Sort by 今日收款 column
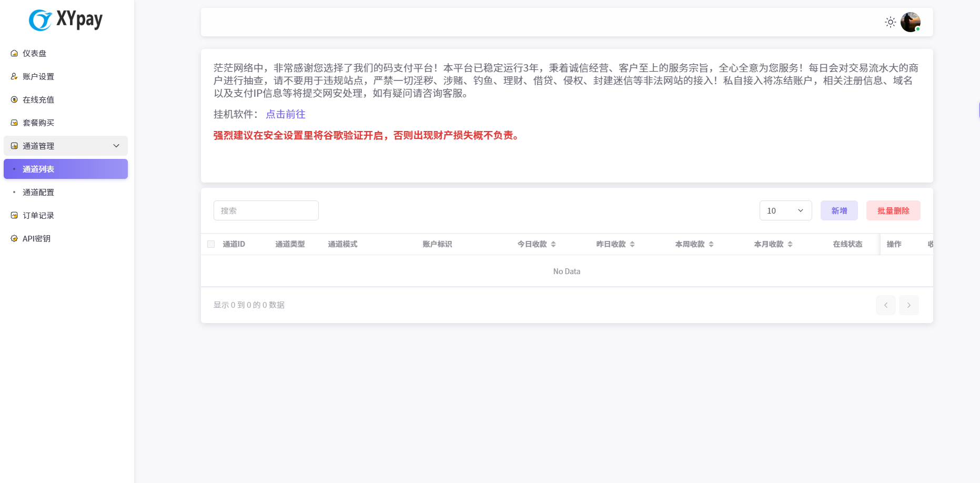Screen dimensions: 980x483 tap(553, 244)
